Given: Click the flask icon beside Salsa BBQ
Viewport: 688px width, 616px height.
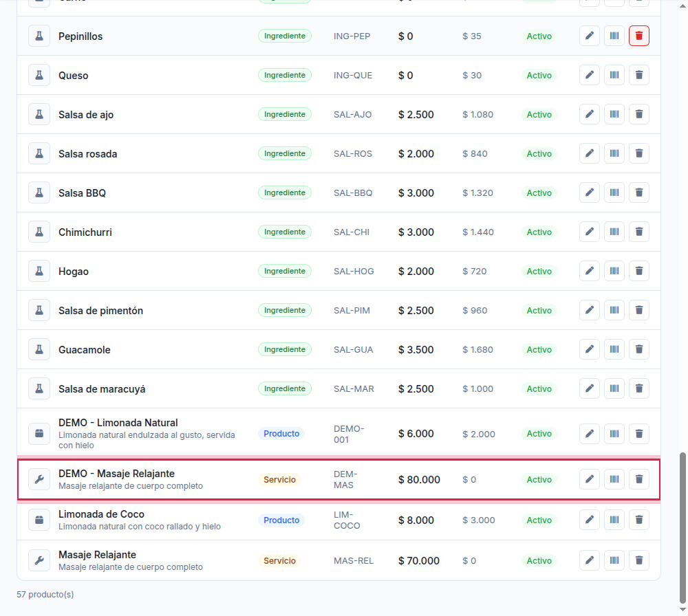Looking at the screenshot, I should click(x=39, y=192).
